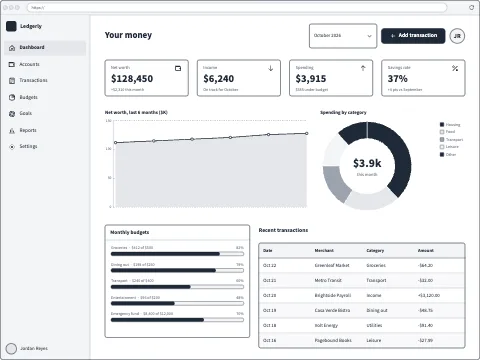Click the Budgets pie icon in sidebar
Image resolution: width=480 pixels, height=360 pixels.
click(12, 97)
